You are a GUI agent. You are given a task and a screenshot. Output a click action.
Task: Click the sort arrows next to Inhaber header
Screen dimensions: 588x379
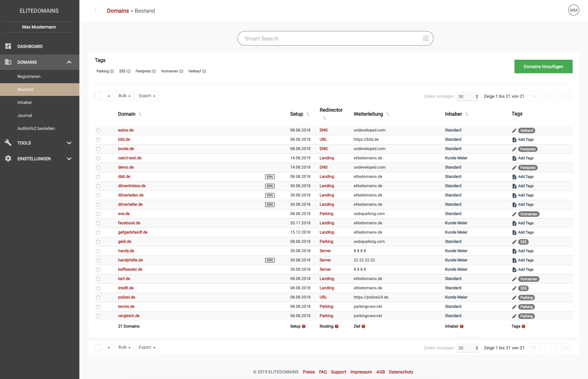click(466, 114)
